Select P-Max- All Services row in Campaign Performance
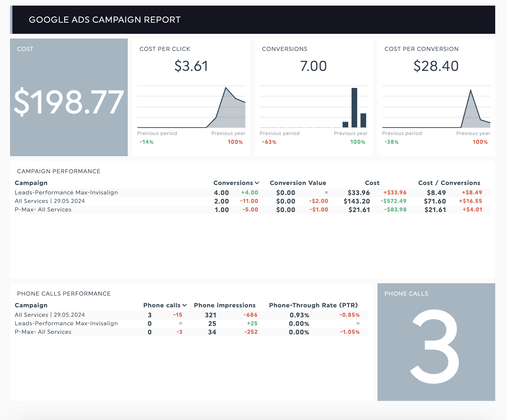Viewport: 507px width, 420px height. pyautogui.click(x=253, y=210)
